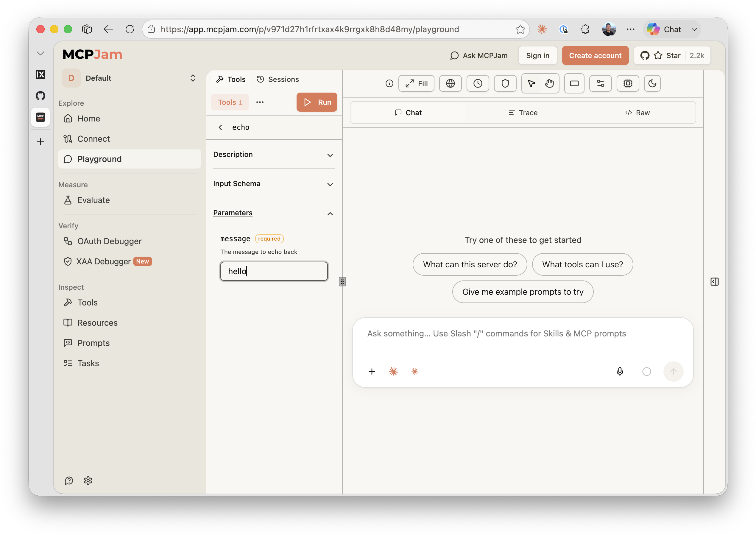
Task: Click the panel resize handle grip
Action: [342, 282]
